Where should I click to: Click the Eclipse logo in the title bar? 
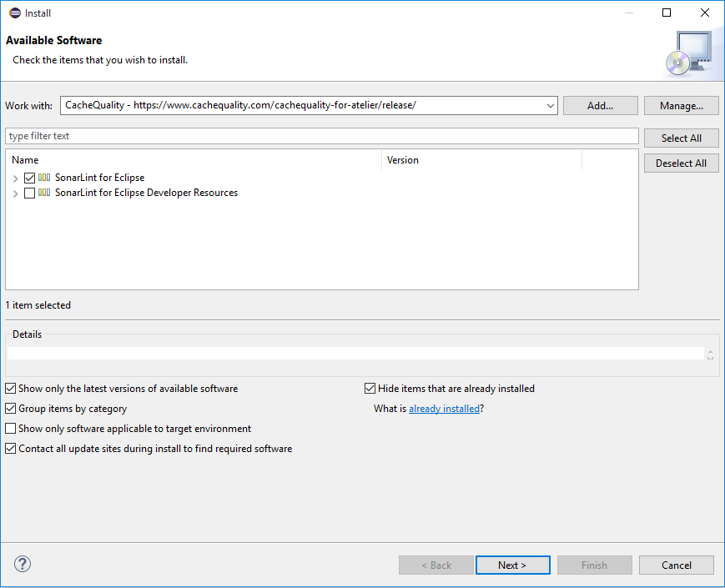coord(15,13)
